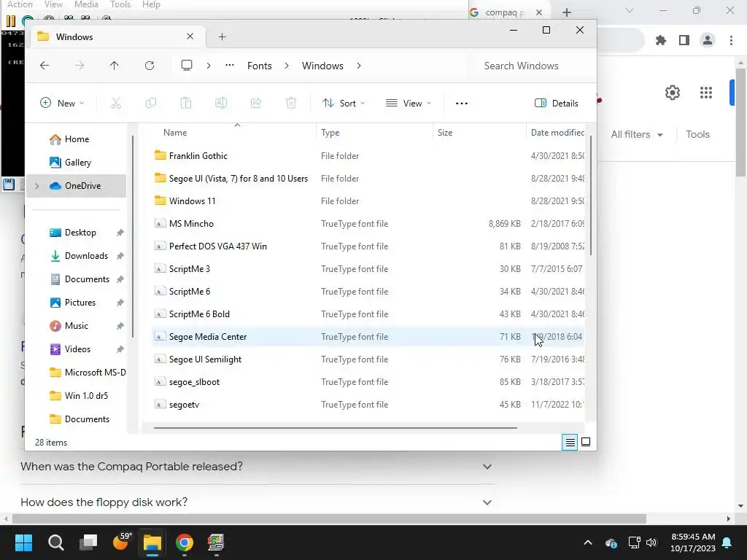Click Tools button in Chrome search page
This screenshot has width=747, height=560.
tap(697, 135)
